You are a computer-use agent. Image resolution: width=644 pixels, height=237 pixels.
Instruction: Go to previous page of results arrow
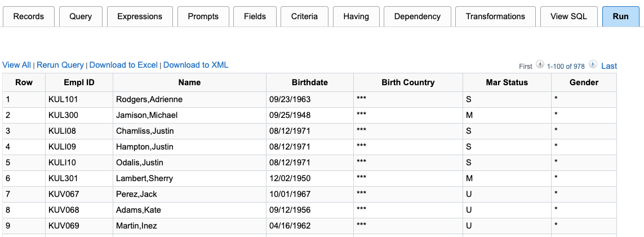(540, 65)
